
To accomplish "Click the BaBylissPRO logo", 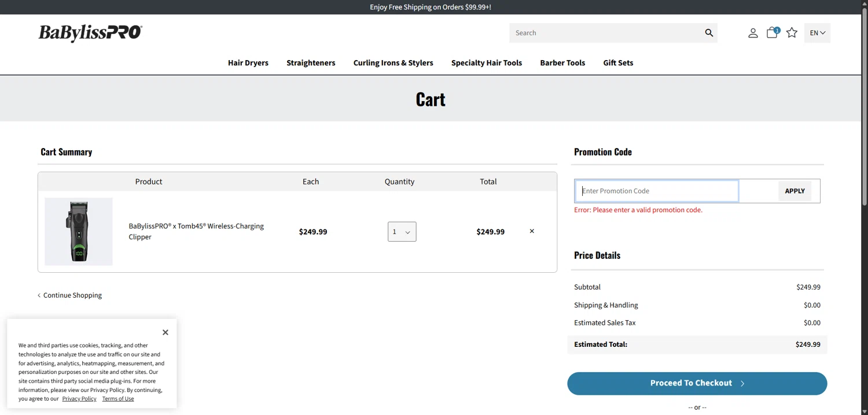I will click(90, 33).
